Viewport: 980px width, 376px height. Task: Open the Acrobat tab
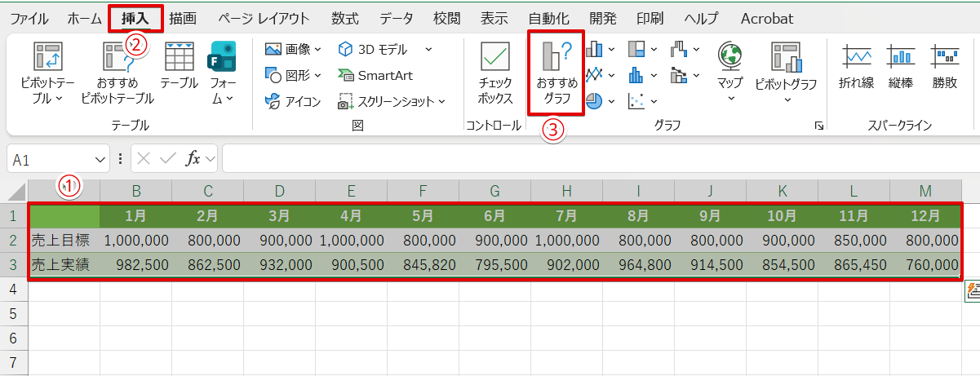click(x=767, y=19)
